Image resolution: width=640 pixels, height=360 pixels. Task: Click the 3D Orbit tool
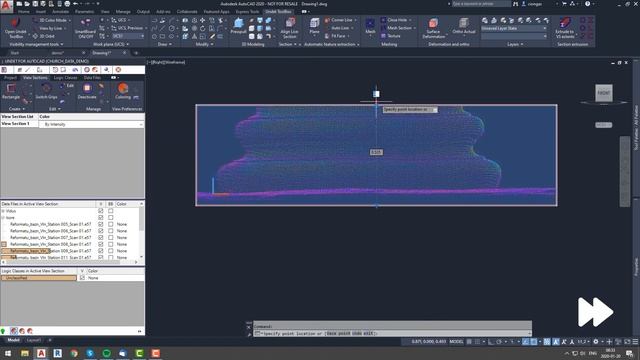tap(44, 36)
